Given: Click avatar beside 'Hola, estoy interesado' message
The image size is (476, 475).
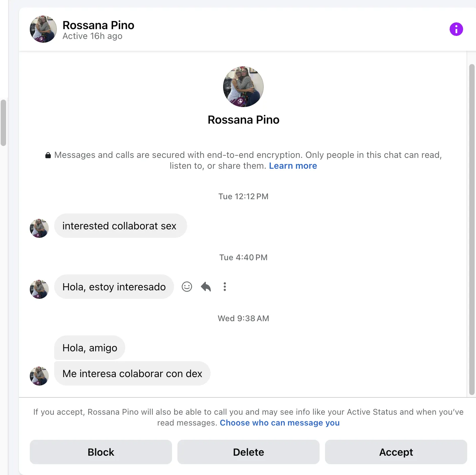Looking at the screenshot, I should [39, 289].
